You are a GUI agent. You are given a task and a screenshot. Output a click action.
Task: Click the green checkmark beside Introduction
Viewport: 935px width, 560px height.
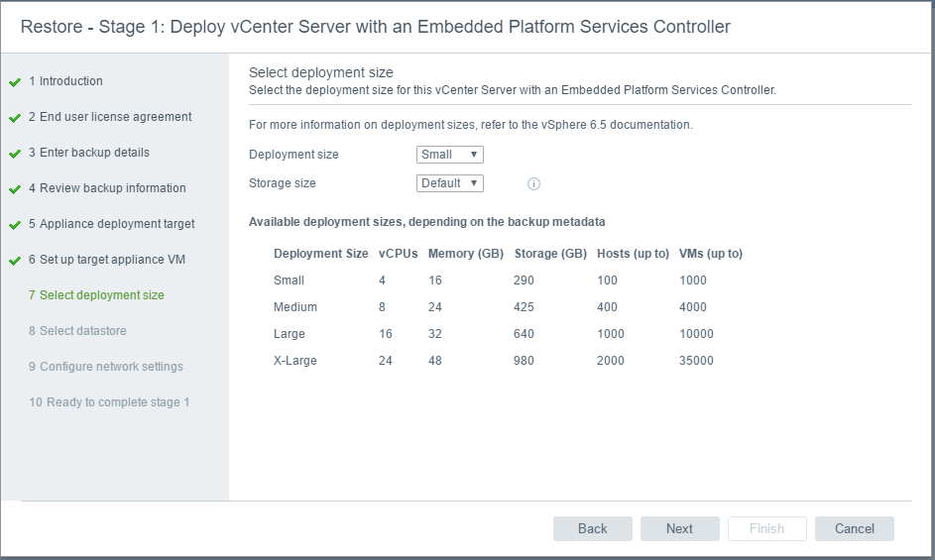15,82
